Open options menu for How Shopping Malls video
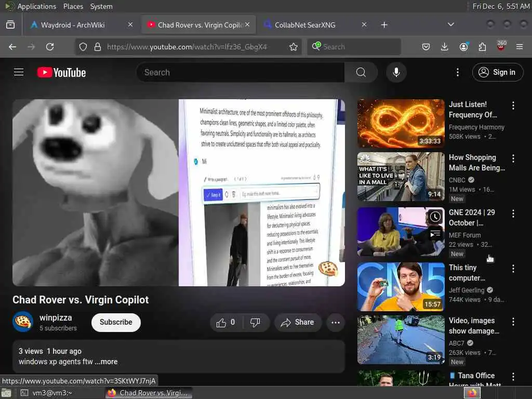 (513, 158)
